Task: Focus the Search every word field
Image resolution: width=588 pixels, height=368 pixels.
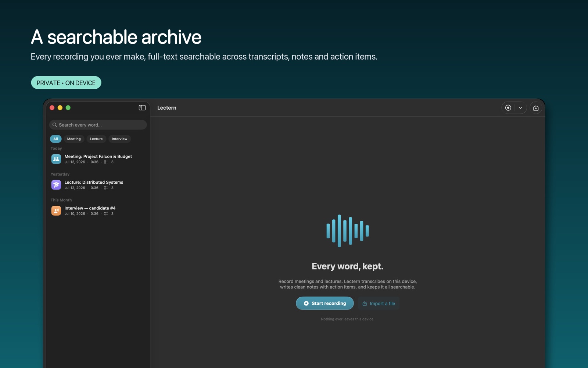Action: click(98, 125)
